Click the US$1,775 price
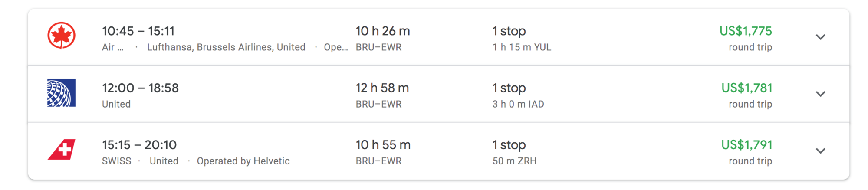 point(745,31)
